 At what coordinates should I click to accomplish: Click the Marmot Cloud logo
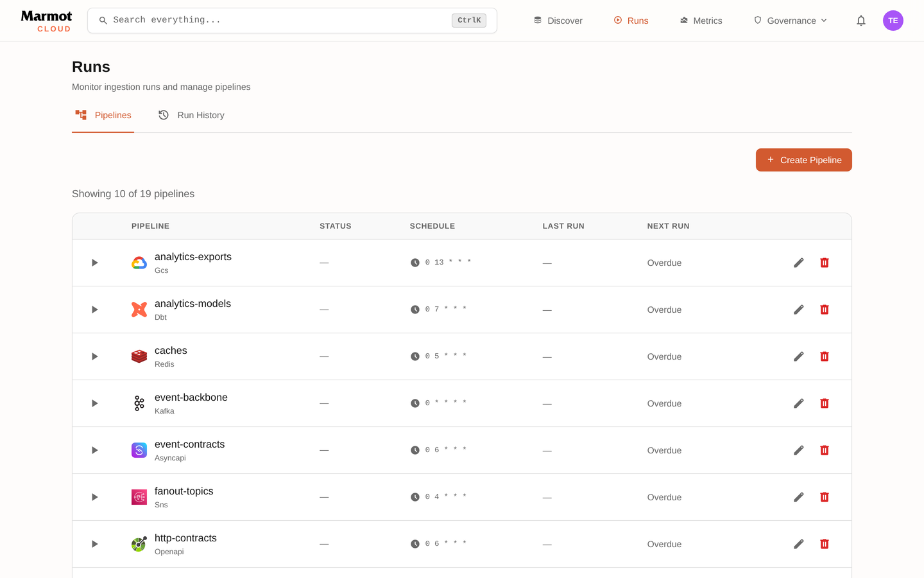coord(46,21)
